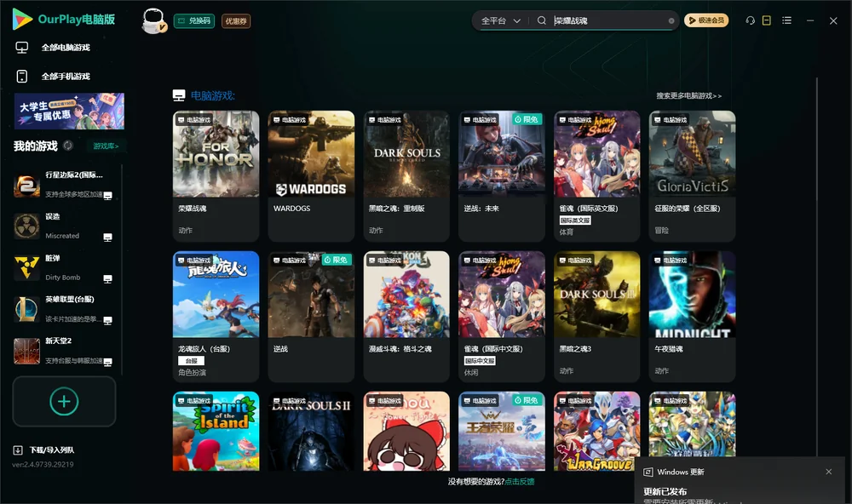Open the WarGroove game card
The height and width of the screenshot is (504, 852).
click(x=596, y=432)
